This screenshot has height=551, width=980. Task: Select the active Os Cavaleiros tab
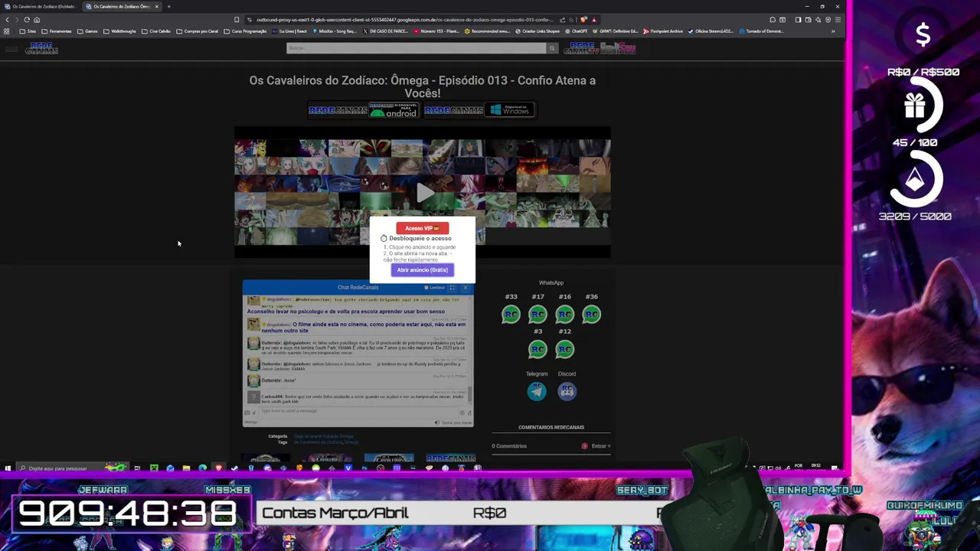point(121,6)
